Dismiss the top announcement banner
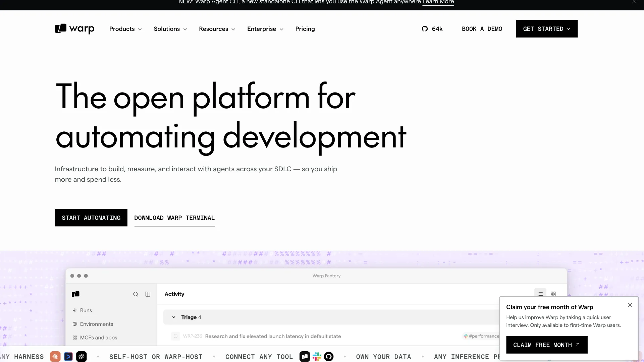The height and width of the screenshot is (362, 644). (634, 2)
